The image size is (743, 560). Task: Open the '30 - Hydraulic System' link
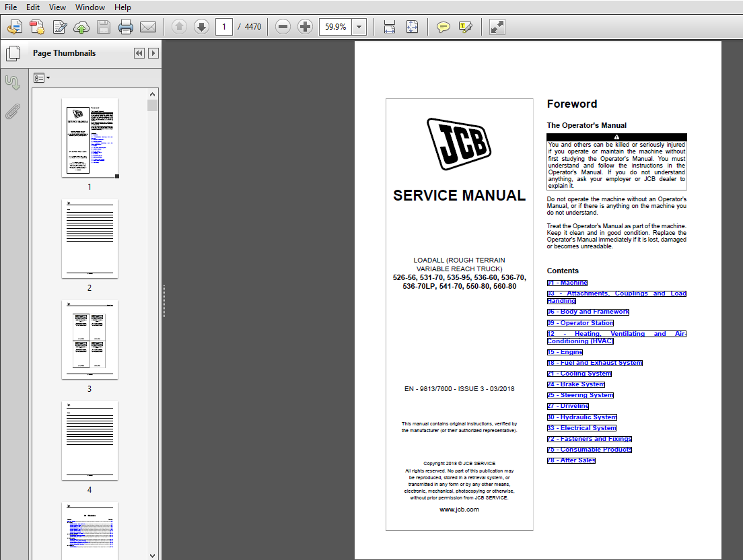(582, 417)
